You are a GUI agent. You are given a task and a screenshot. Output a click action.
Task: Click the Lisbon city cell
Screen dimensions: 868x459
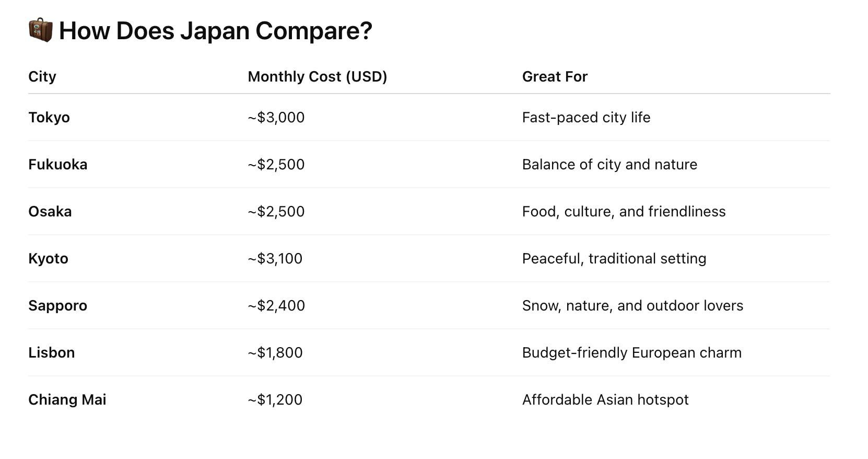pyautogui.click(x=52, y=353)
